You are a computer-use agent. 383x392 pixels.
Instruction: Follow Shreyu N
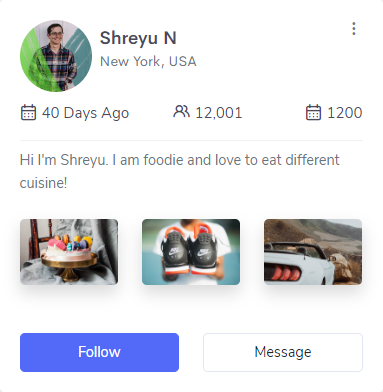pos(99,352)
